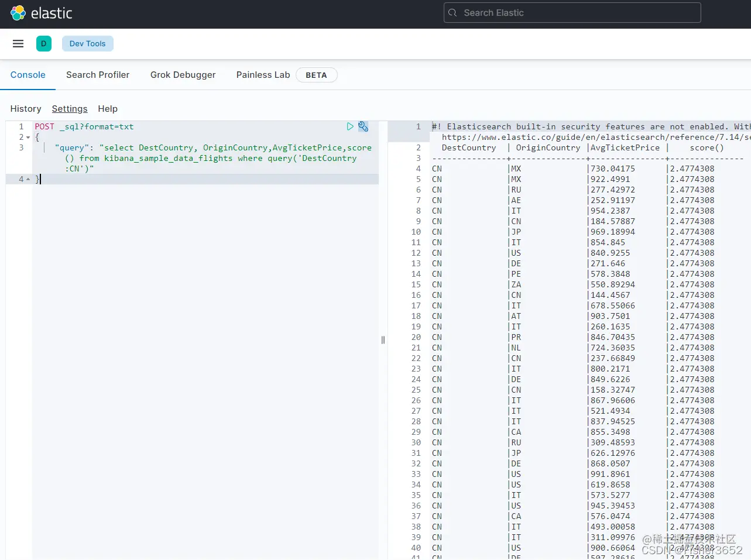
Task: Select origin AT in output row 18
Action: pyautogui.click(x=516, y=316)
